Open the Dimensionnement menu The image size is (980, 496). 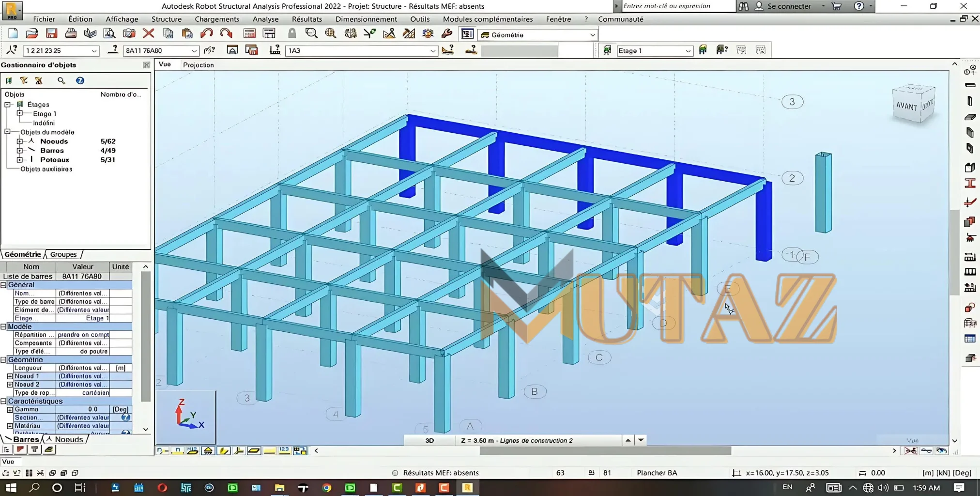[366, 19]
